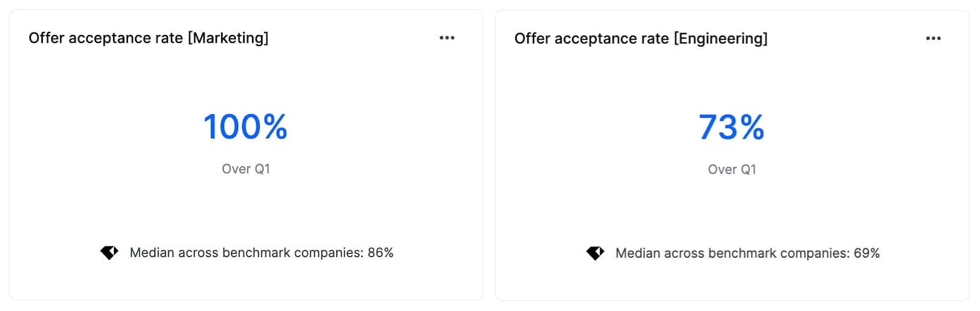Click the percent sign beside 100
Image resolution: width=980 pixels, height=311 pixels.
point(271,127)
